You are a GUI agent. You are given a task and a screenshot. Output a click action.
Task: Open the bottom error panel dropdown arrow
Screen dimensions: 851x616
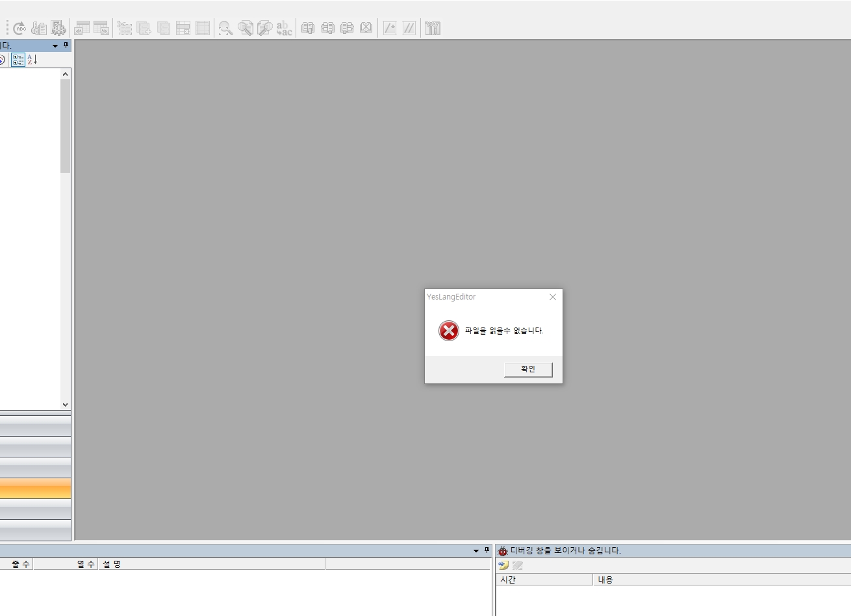(x=476, y=551)
